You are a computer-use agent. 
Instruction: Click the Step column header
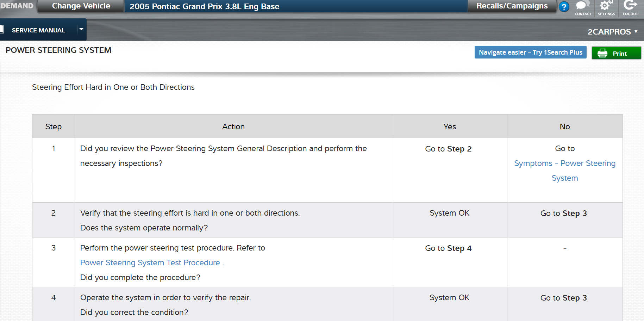click(53, 126)
